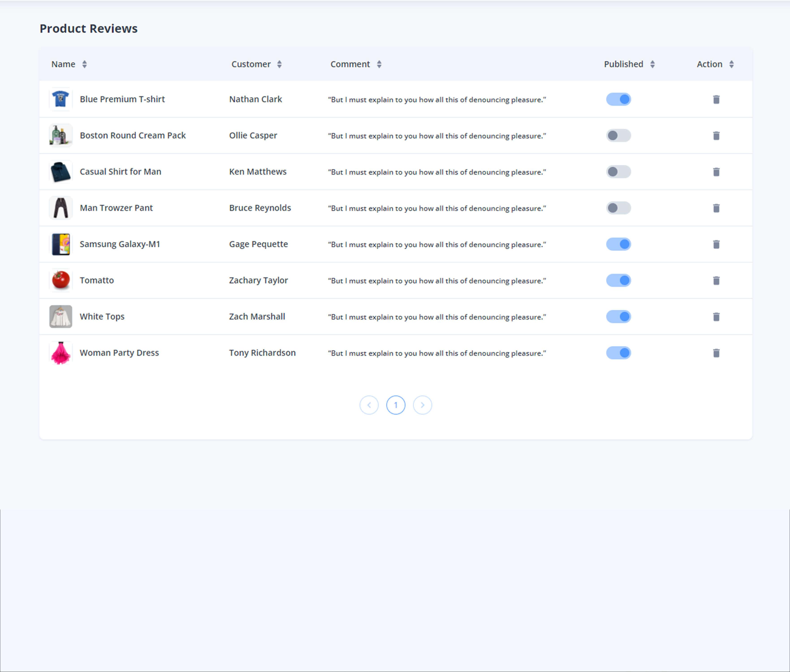Delete Ken Matthews' review
790x672 pixels.
[716, 172]
